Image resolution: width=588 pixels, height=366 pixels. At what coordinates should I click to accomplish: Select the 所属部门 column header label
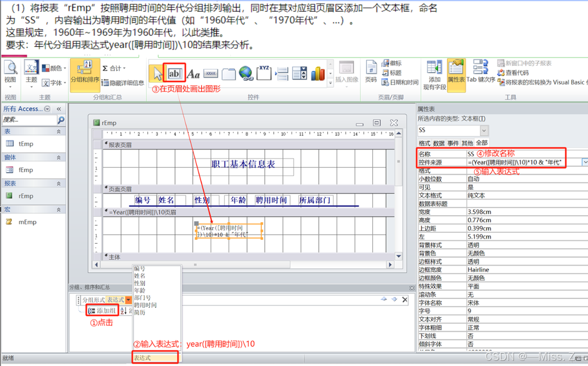click(x=315, y=200)
